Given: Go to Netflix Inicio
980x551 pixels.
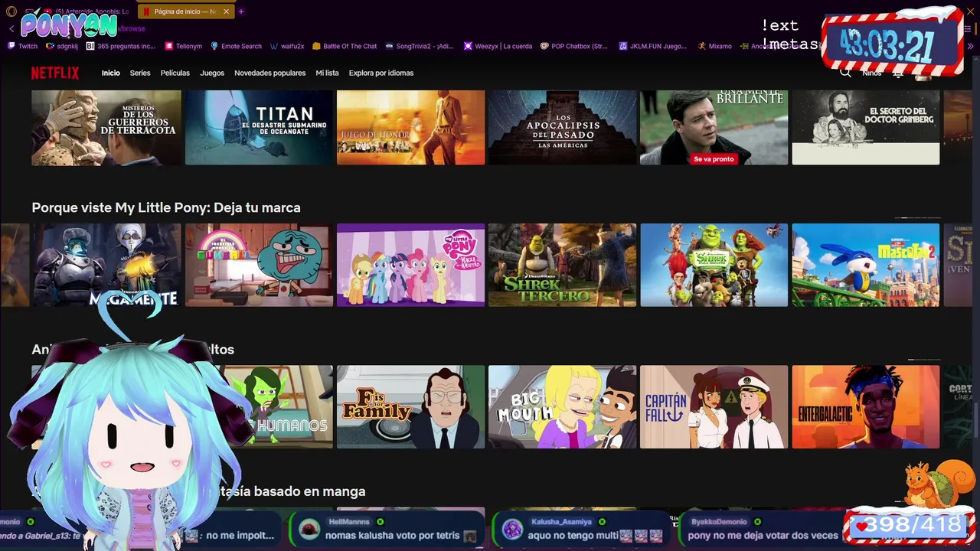Looking at the screenshot, I should click(111, 73).
